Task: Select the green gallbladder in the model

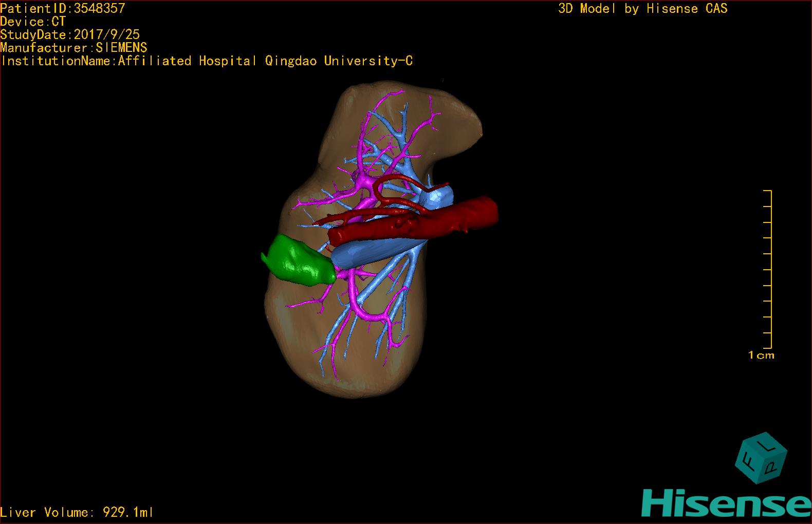Action: pyautogui.click(x=298, y=260)
